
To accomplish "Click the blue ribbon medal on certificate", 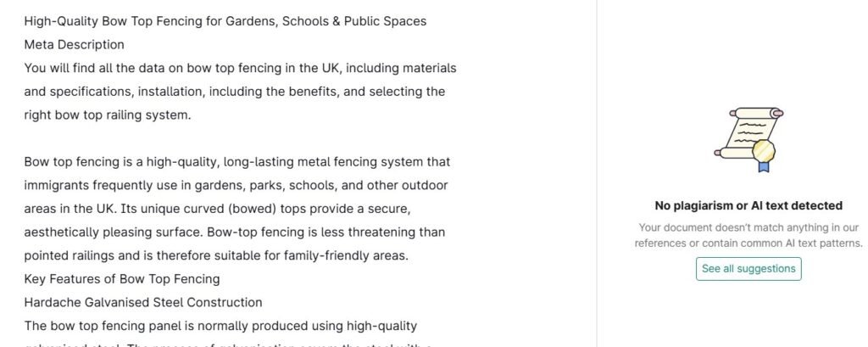I will click(x=764, y=156).
